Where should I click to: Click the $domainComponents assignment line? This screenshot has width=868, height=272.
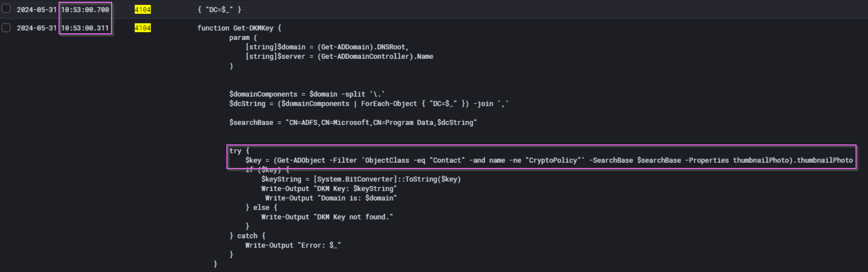307,94
